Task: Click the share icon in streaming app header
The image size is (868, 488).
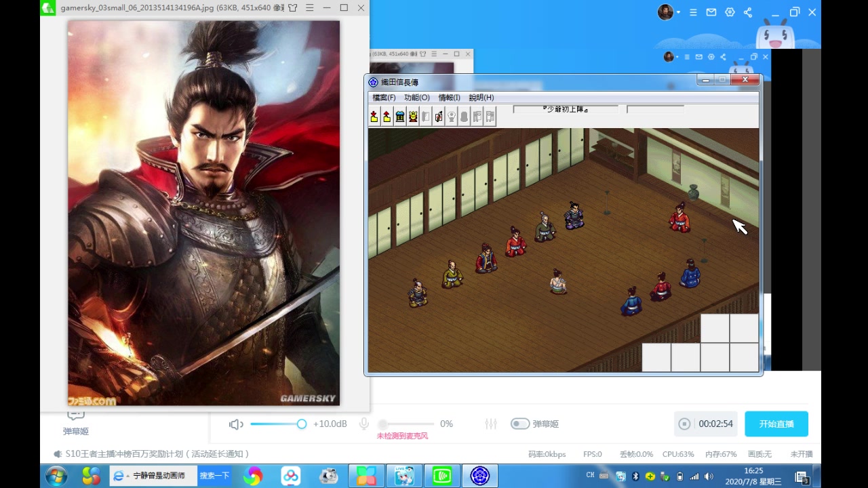Action: pyautogui.click(x=748, y=12)
